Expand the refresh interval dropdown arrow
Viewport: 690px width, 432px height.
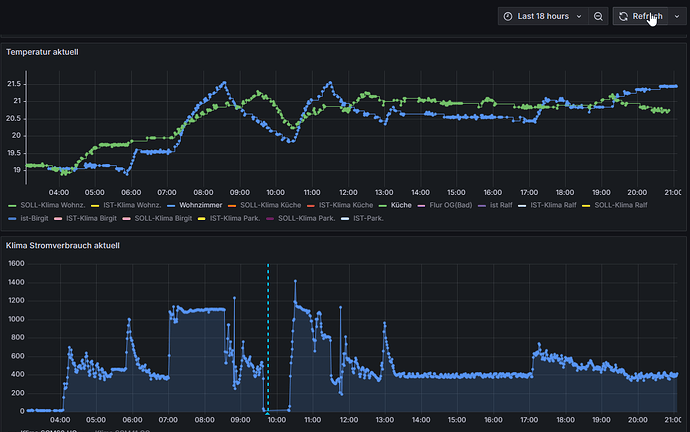pos(676,16)
